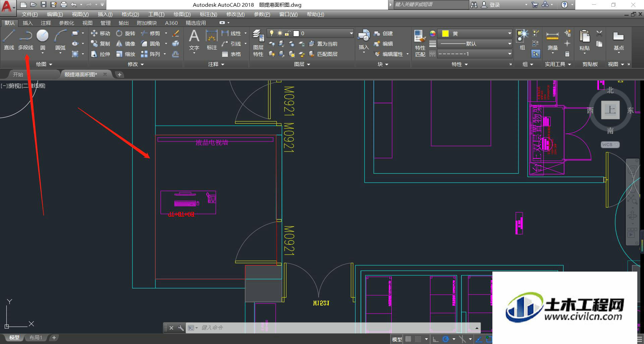Toggle polar tracking in status bar
This screenshot has height=344, width=644.
tap(445, 339)
